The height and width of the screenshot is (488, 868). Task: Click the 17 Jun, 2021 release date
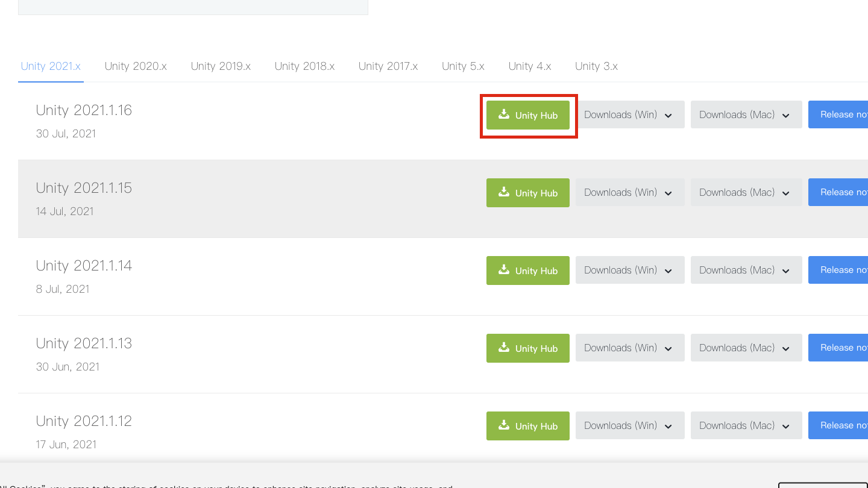[66, 445]
